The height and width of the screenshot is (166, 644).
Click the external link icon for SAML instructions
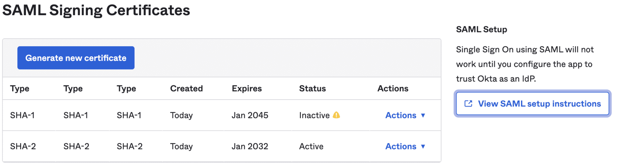(468, 104)
